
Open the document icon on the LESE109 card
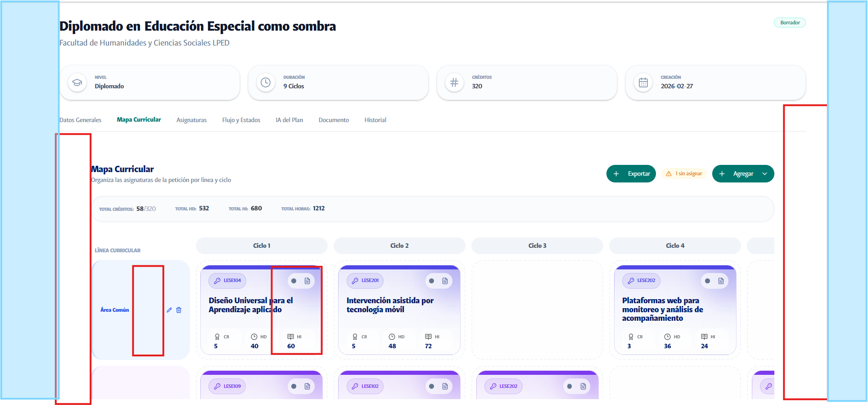point(307,387)
